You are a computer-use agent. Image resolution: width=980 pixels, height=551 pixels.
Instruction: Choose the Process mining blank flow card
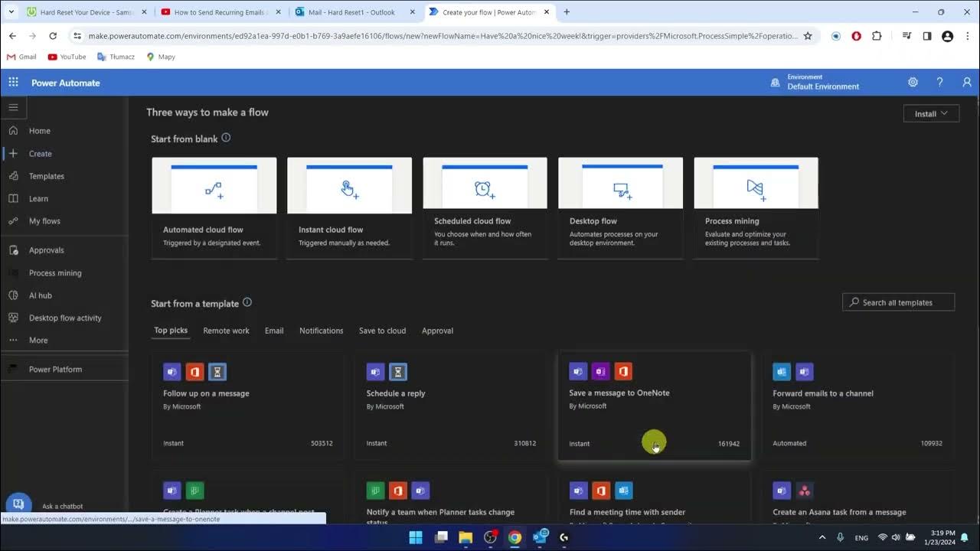click(756, 208)
